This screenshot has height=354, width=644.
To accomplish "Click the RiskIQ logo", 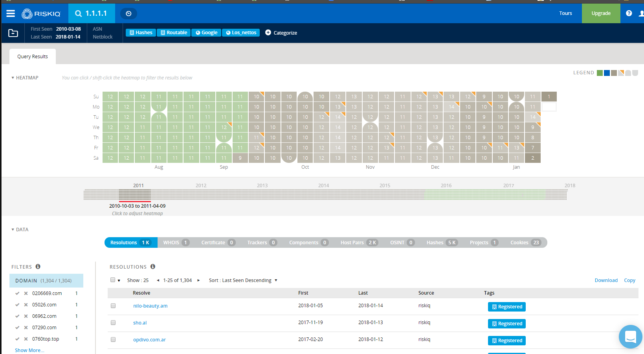I will coord(41,14).
